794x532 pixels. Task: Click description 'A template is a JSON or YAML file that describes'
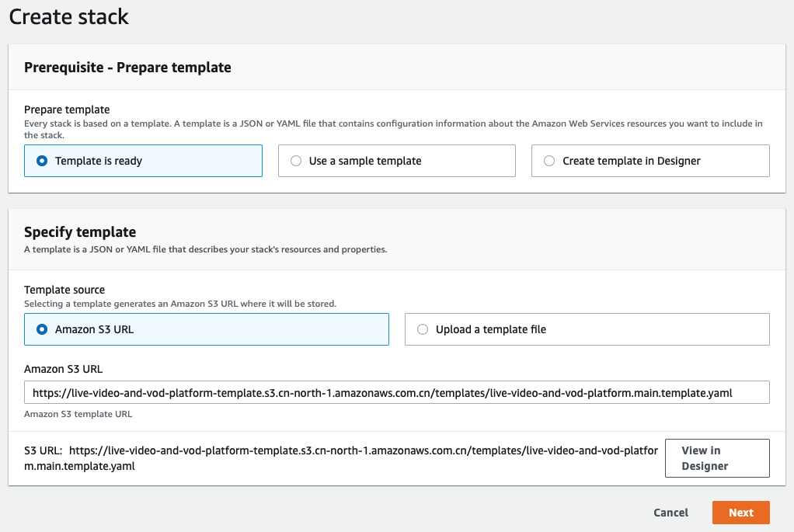(x=206, y=249)
